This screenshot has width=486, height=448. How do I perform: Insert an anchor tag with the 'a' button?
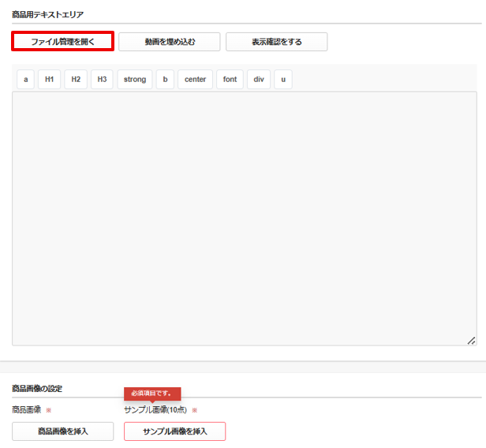click(x=25, y=80)
